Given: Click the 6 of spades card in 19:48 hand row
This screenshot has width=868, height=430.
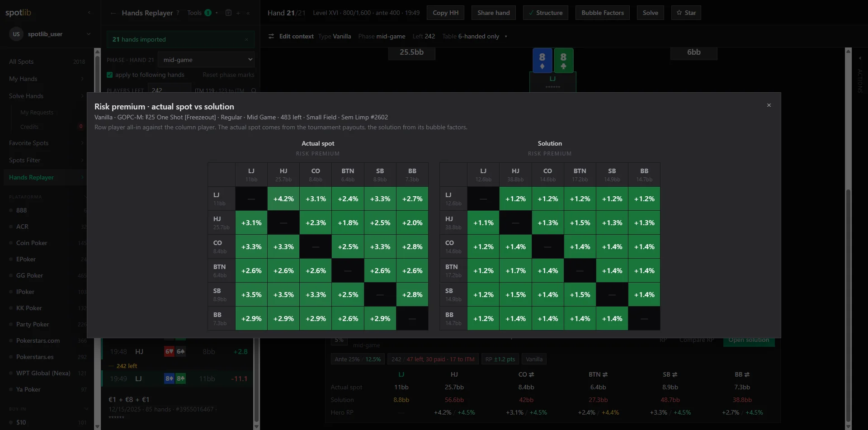Looking at the screenshot, I should [180, 351].
